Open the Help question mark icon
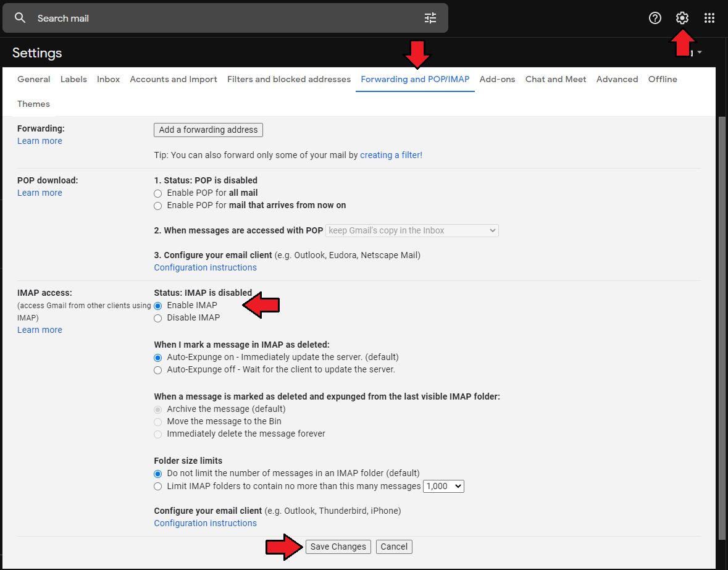Viewport: 728px width, 570px height. click(655, 18)
